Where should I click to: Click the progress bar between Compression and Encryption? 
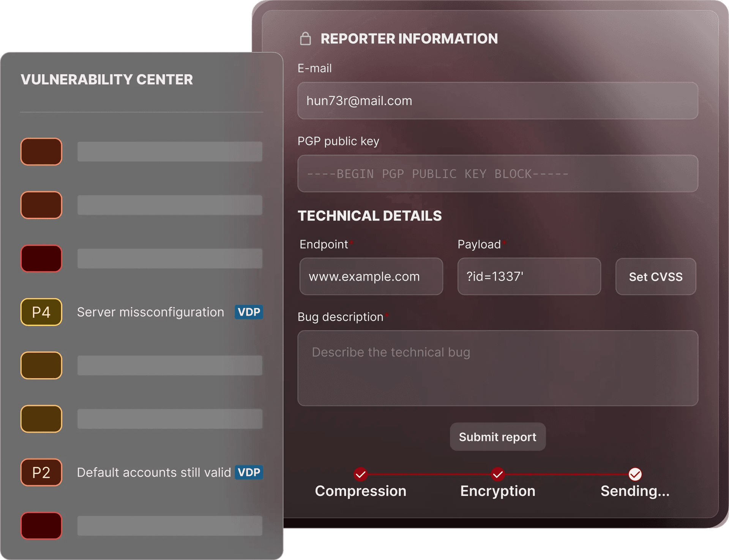[x=429, y=474]
